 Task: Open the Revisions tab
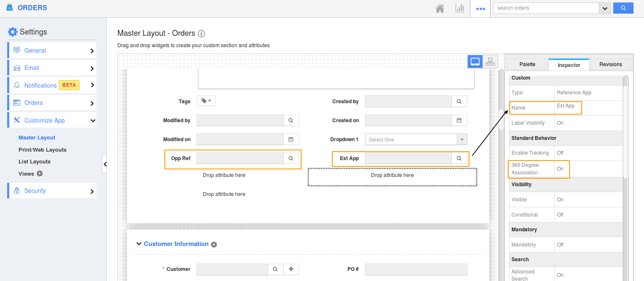(610, 64)
